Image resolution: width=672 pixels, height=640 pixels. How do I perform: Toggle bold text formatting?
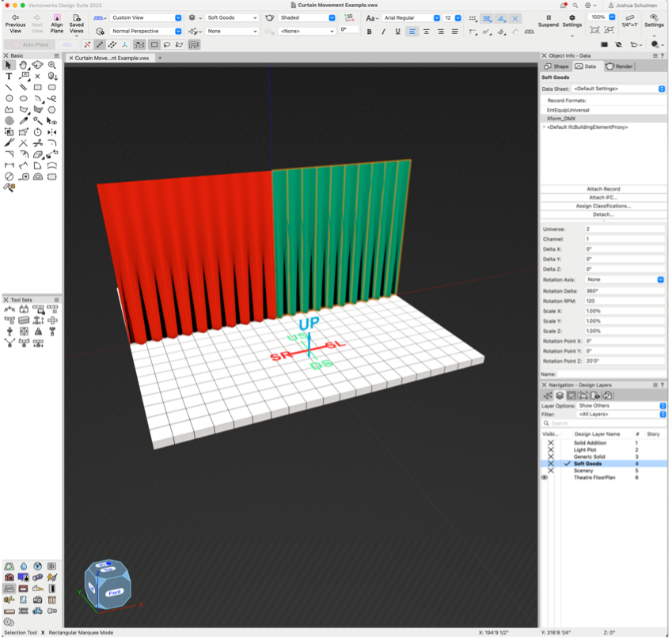point(369,32)
